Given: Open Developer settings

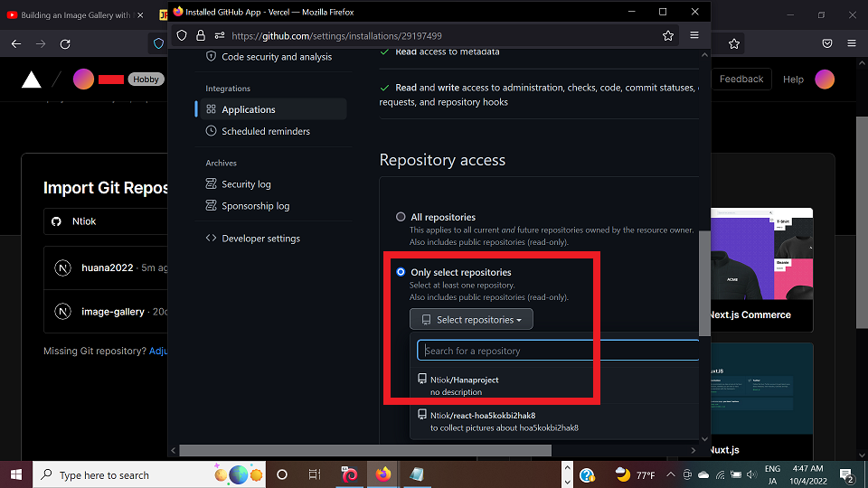Looking at the screenshot, I should [260, 239].
